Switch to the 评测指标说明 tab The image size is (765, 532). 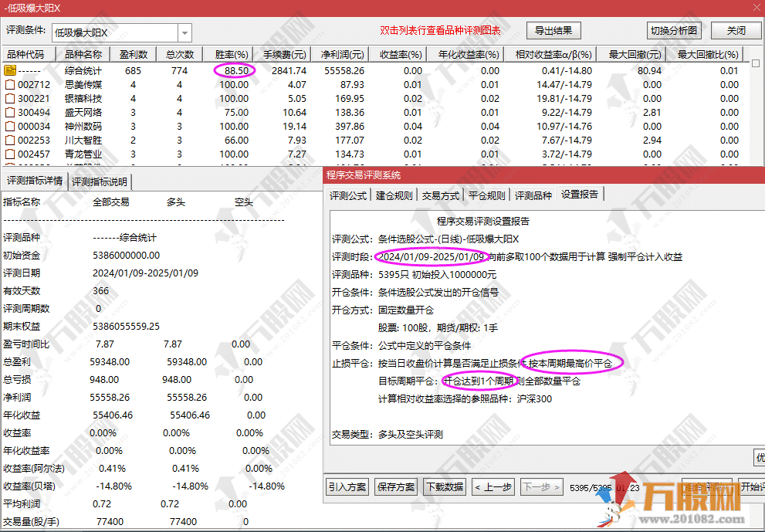(x=100, y=181)
